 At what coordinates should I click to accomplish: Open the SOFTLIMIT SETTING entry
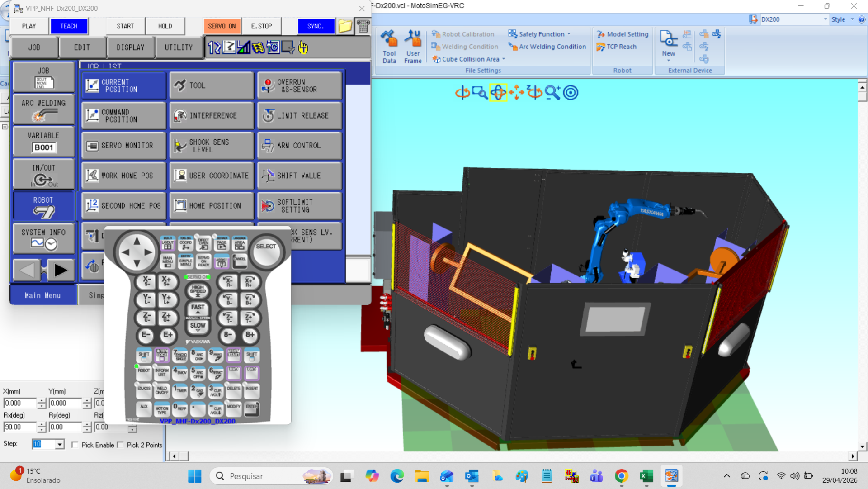(x=299, y=206)
